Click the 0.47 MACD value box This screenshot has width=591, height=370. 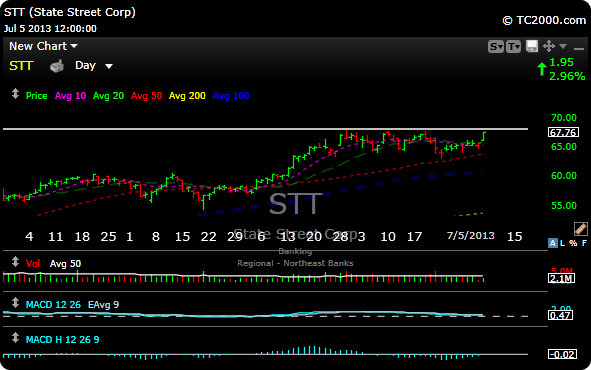[x=560, y=315]
